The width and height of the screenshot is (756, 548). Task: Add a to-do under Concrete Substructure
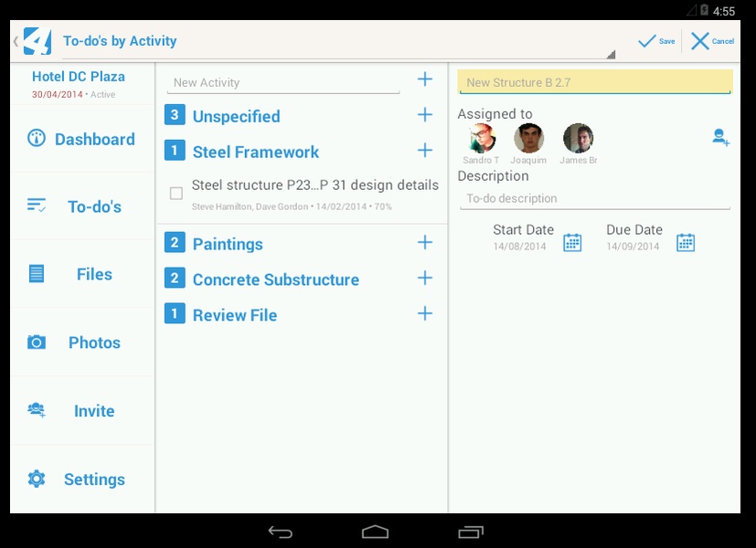[x=425, y=278]
